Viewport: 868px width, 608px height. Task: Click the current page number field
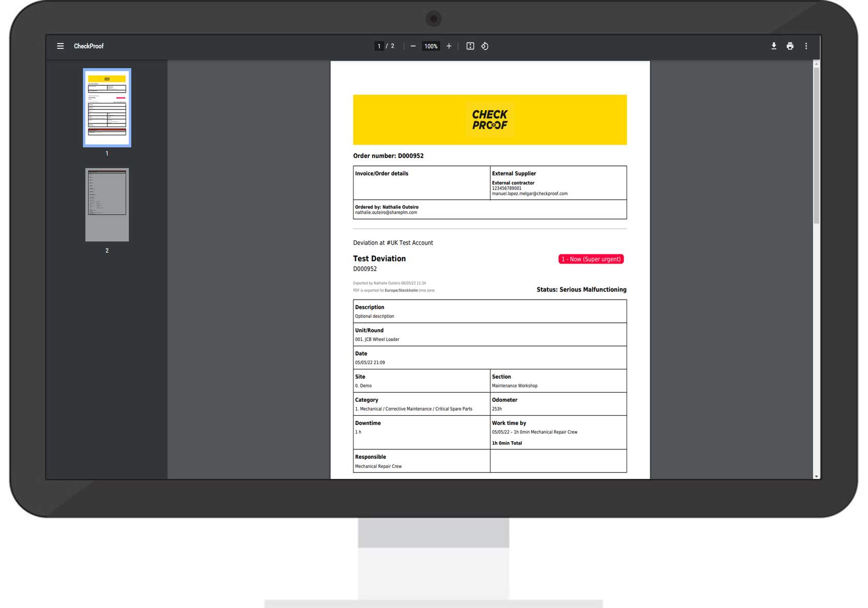coord(379,46)
